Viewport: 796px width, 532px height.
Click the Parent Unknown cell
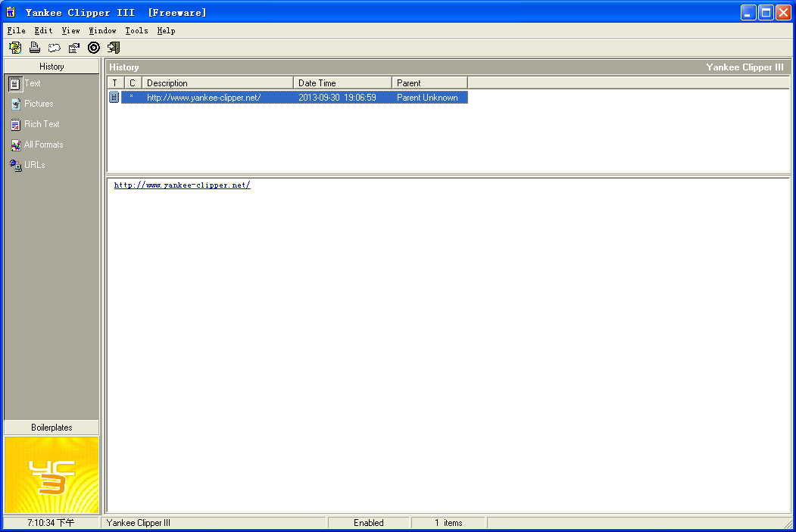427,98
